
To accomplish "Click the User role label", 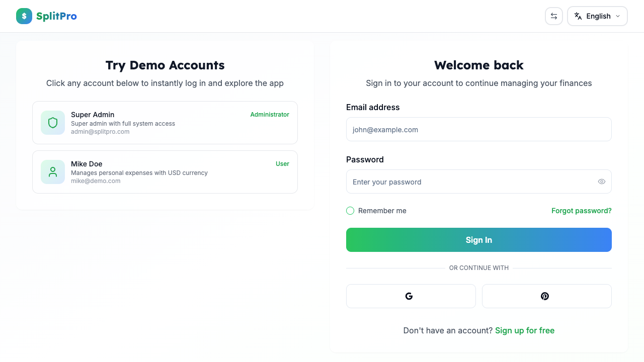I will (x=282, y=163).
